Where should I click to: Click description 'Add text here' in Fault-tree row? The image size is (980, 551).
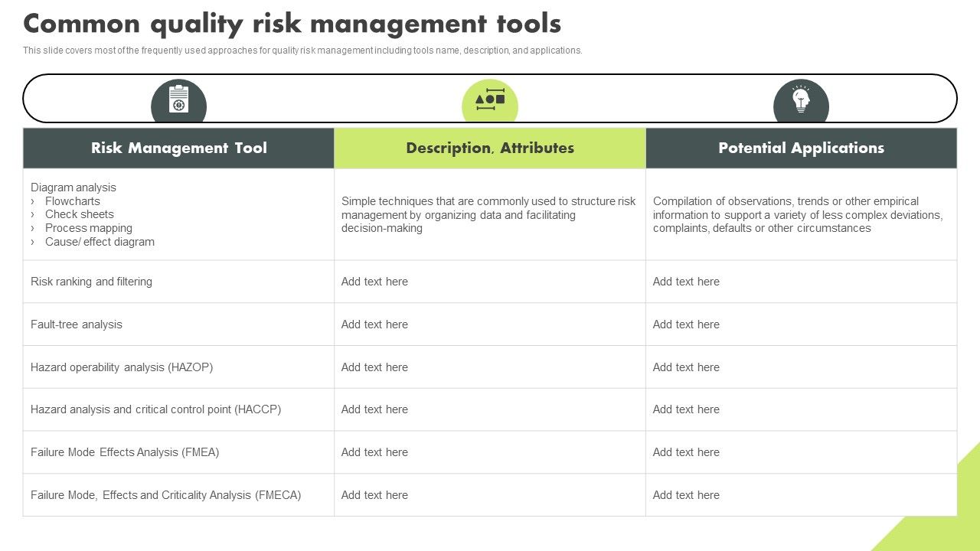374,324
